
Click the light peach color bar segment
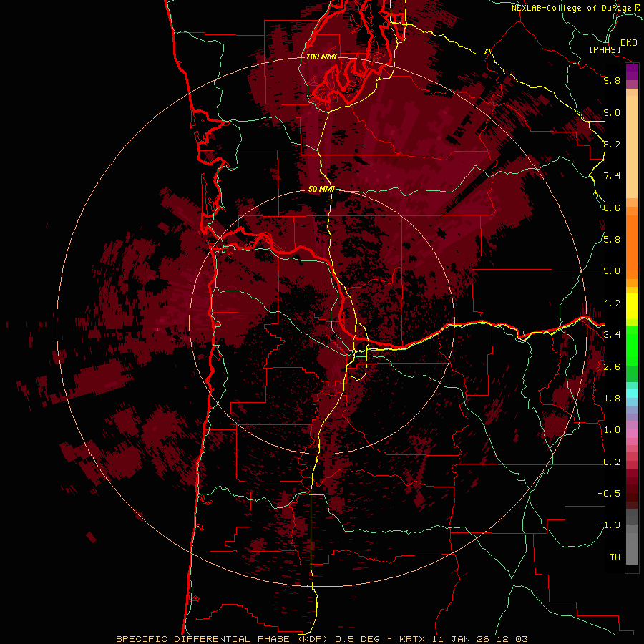(632, 147)
